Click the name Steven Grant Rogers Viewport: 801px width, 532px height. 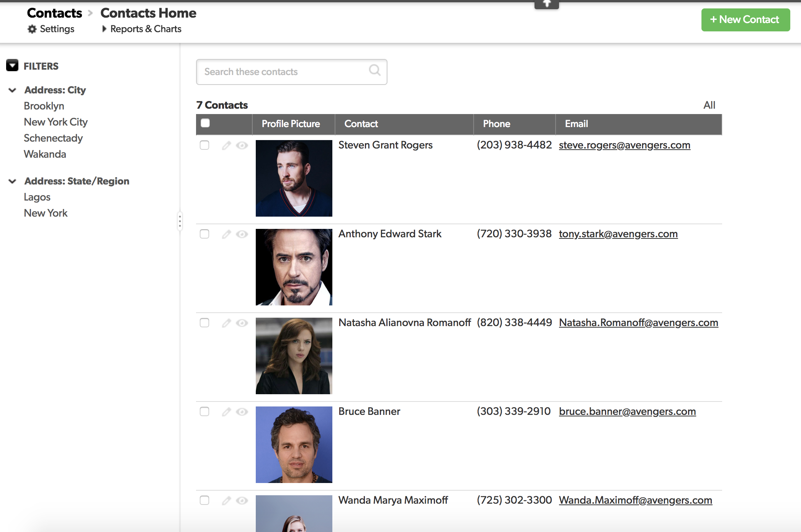[386, 145]
